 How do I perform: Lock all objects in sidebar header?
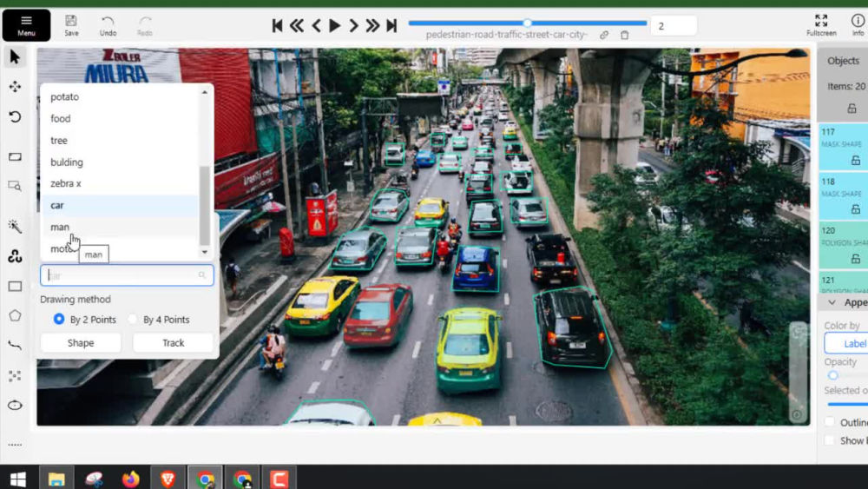pos(852,109)
